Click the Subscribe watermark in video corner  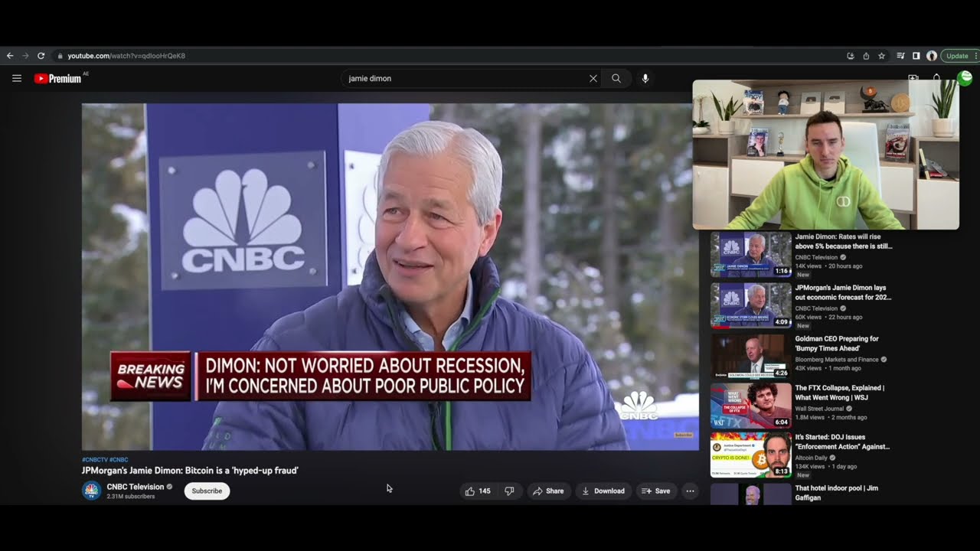point(684,435)
